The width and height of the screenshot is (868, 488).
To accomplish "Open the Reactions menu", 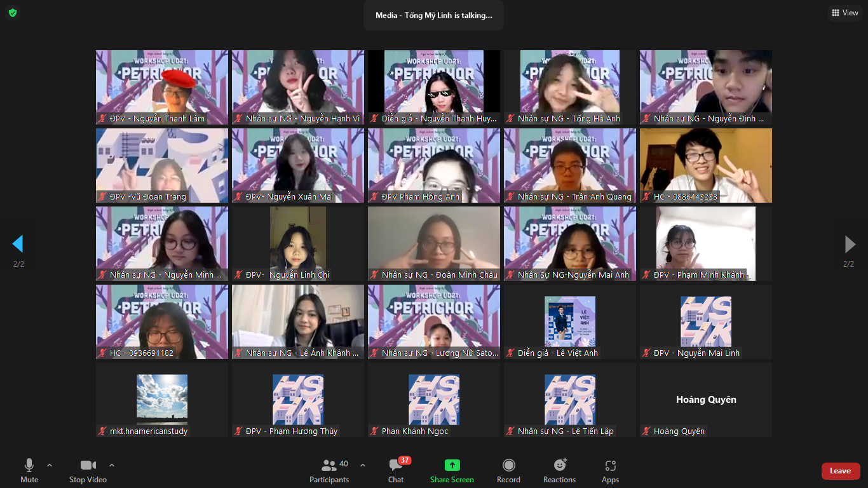I will pyautogui.click(x=559, y=465).
